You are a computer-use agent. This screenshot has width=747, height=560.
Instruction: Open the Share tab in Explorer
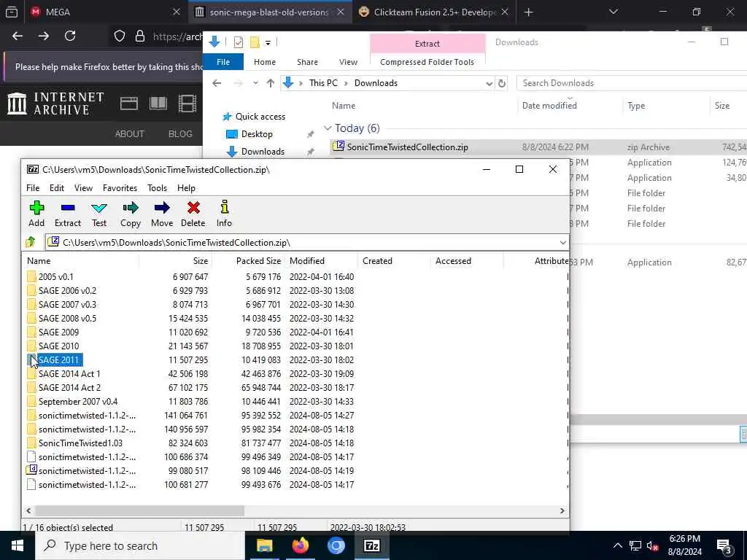click(307, 62)
